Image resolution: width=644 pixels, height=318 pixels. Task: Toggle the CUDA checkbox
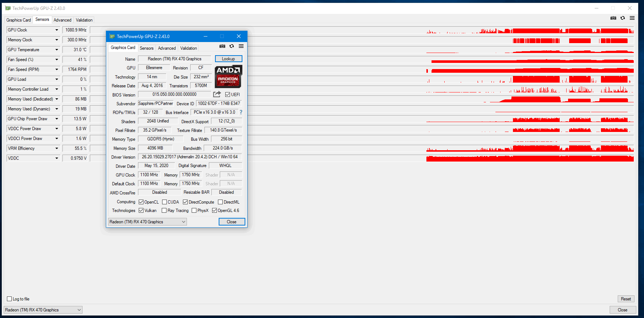pos(164,202)
